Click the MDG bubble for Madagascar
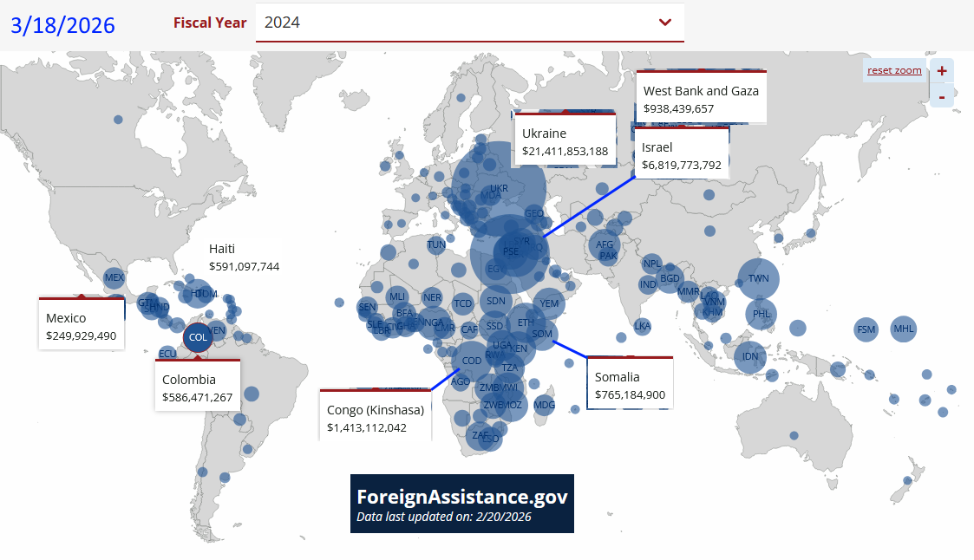 [x=544, y=405]
